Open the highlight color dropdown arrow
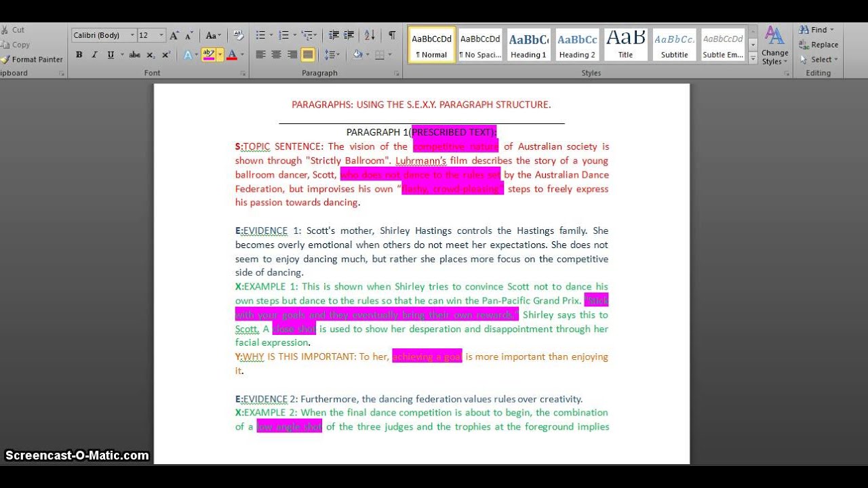The height and width of the screenshot is (488, 868). pyautogui.click(x=218, y=55)
